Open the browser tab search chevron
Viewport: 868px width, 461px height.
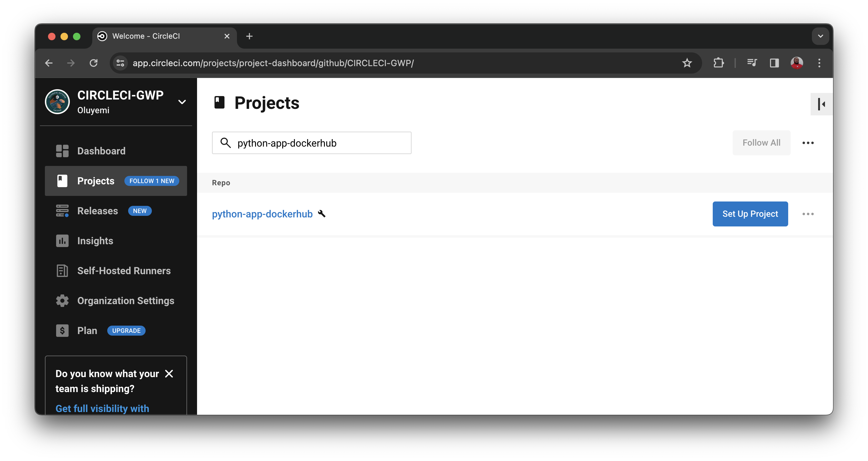pos(821,36)
